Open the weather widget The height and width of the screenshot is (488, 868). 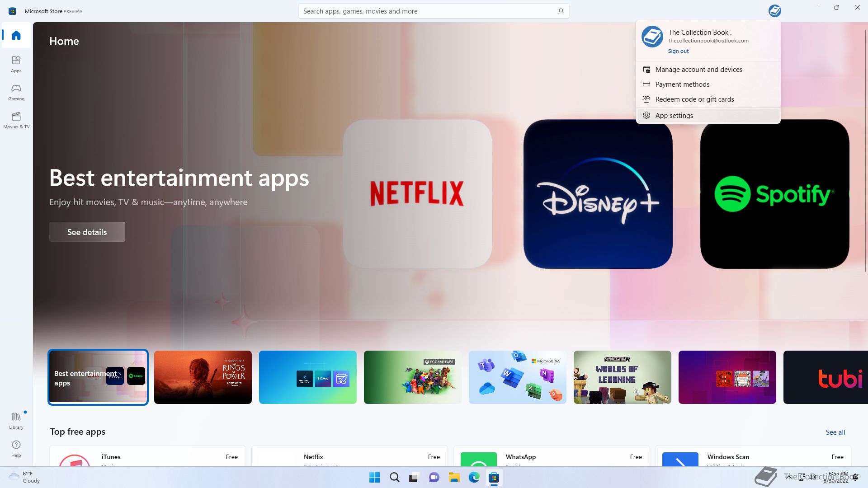(x=25, y=477)
